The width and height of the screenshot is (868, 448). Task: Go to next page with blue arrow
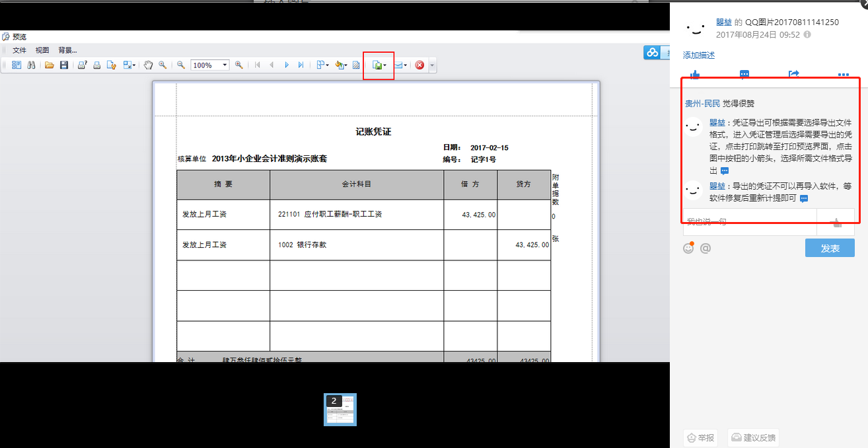click(x=287, y=65)
